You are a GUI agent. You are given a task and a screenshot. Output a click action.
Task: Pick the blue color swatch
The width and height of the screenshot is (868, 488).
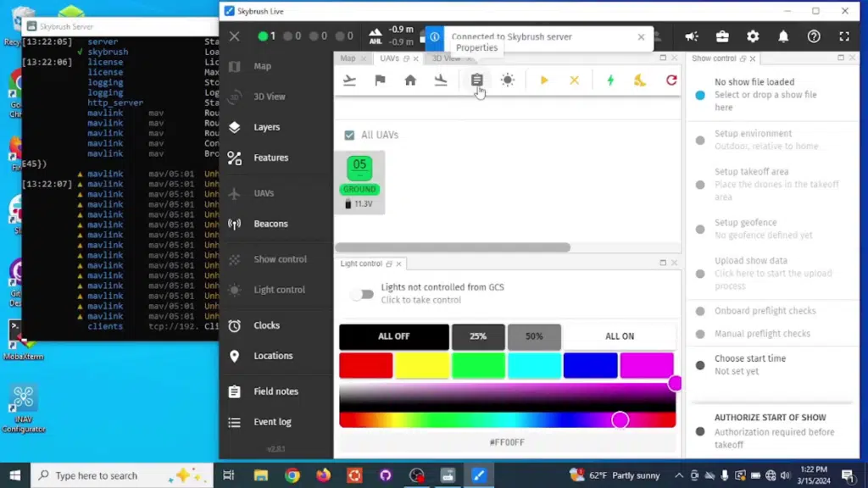tap(591, 365)
